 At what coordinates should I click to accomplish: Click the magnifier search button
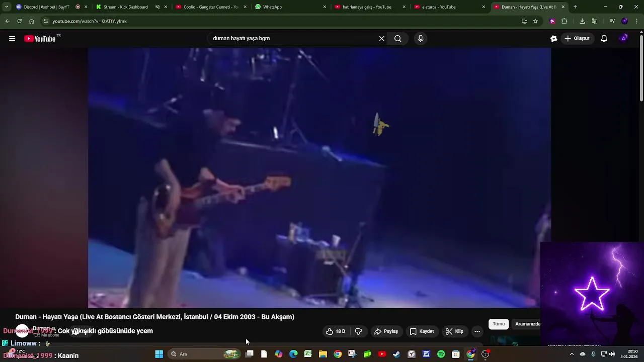coord(398,39)
